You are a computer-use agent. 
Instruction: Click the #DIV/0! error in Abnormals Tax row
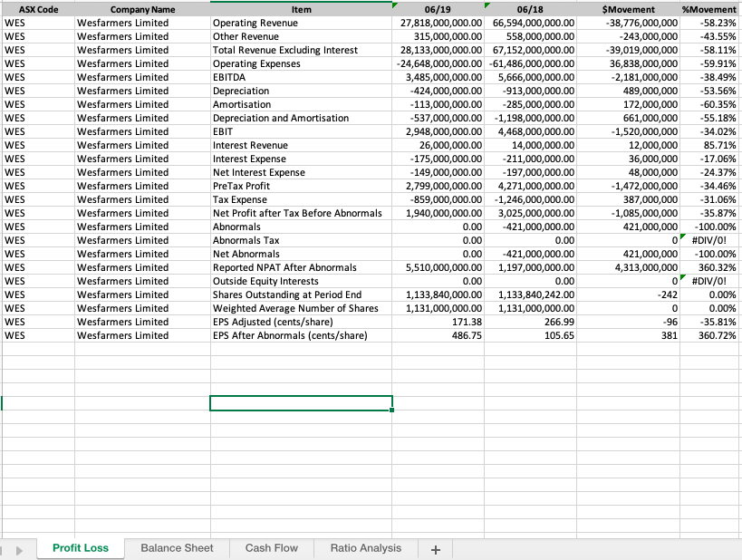coord(708,240)
